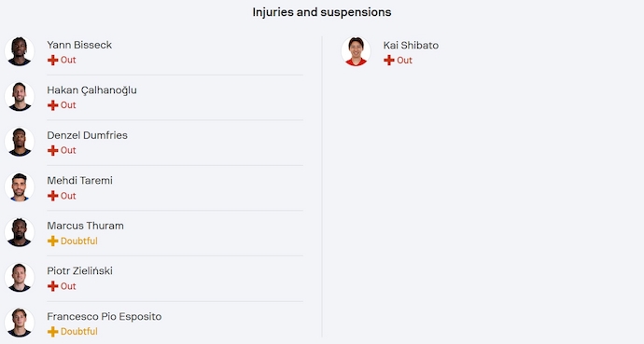Click Marcus Thuram's player photo
Screen dimensions: 644x344
point(20,232)
